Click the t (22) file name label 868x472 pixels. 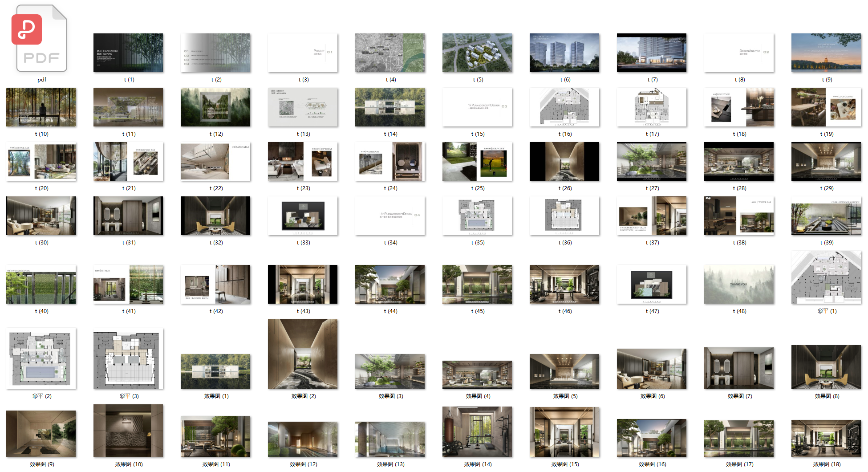[x=216, y=188]
